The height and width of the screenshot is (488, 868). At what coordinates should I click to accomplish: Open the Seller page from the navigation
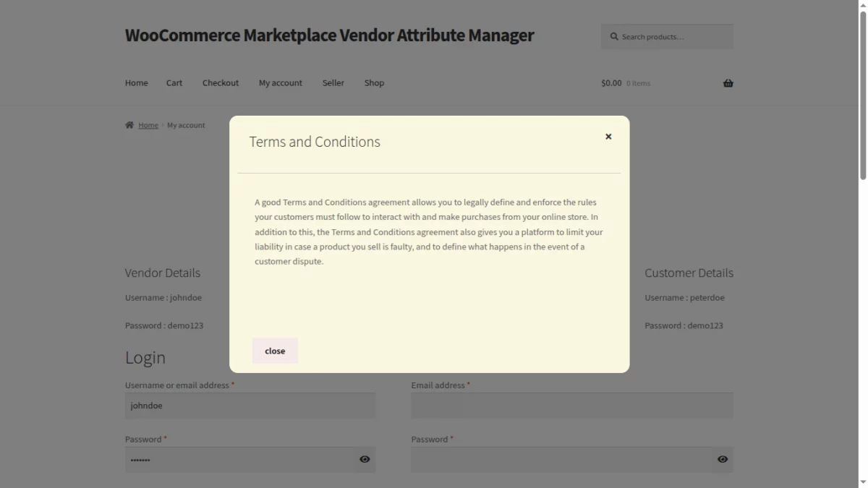333,82
